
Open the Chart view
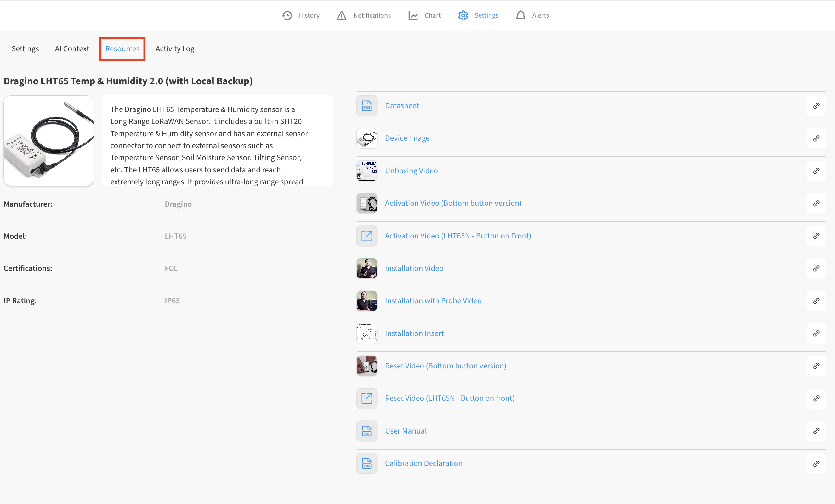pos(425,15)
